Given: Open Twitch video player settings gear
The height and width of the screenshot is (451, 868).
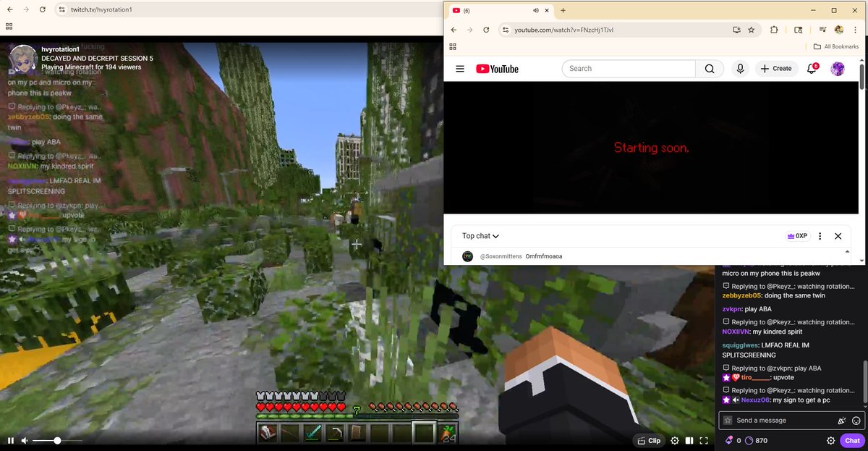Looking at the screenshot, I should [675, 440].
